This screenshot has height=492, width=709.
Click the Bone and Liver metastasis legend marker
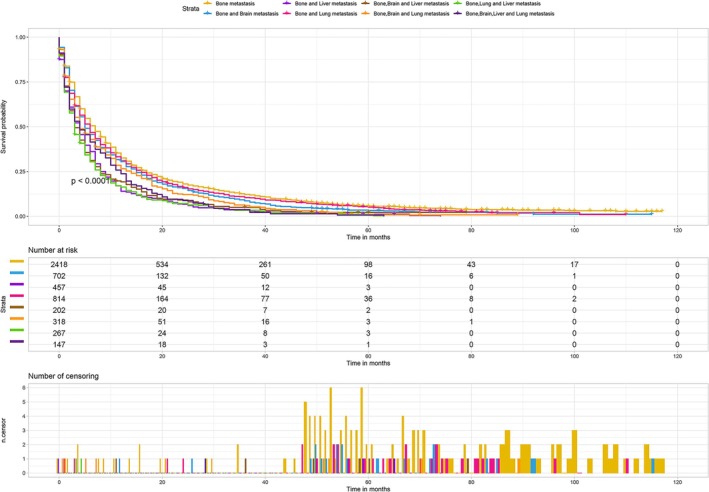click(287, 3)
